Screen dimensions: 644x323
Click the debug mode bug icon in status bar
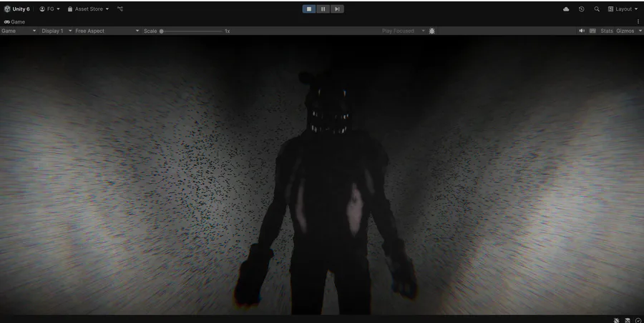tap(617, 321)
